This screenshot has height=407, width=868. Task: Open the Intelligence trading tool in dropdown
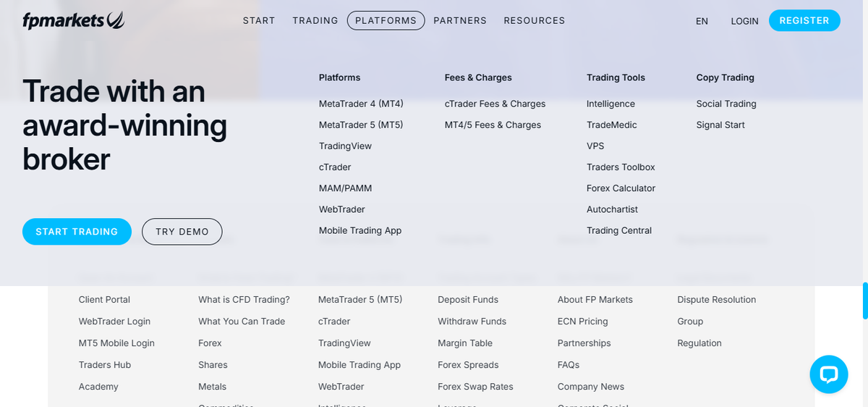(610, 104)
